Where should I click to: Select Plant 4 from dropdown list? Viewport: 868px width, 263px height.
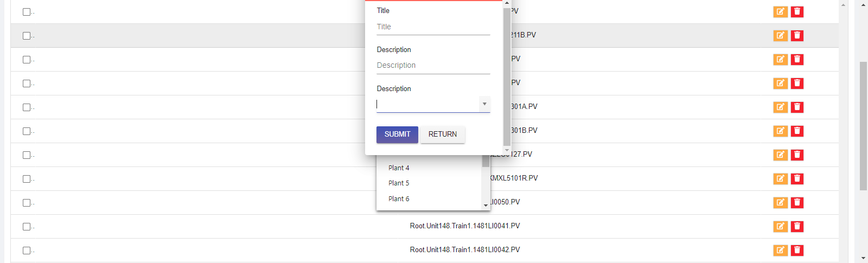click(x=399, y=168)
